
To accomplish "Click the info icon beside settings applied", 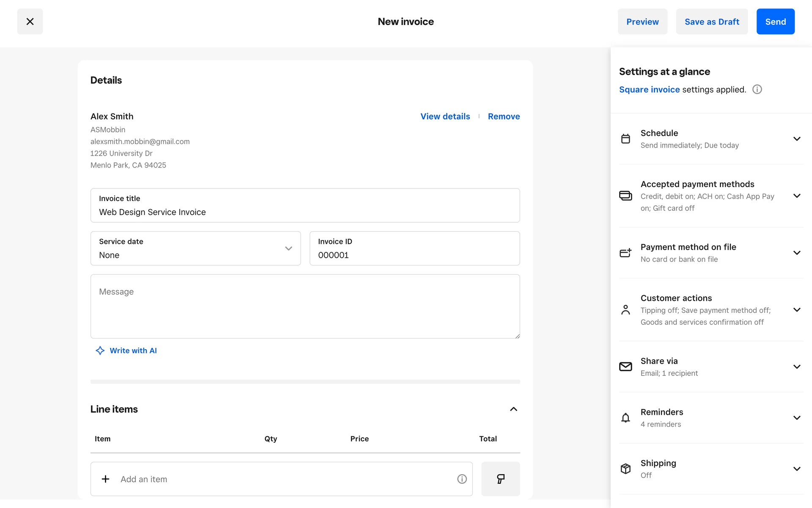I will 757,89.
